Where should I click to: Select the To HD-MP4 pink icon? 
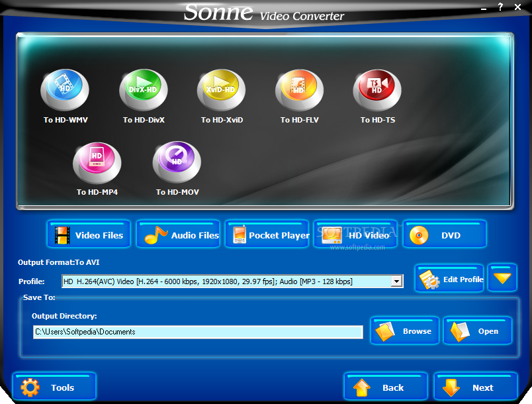click(x=97, y=163)
